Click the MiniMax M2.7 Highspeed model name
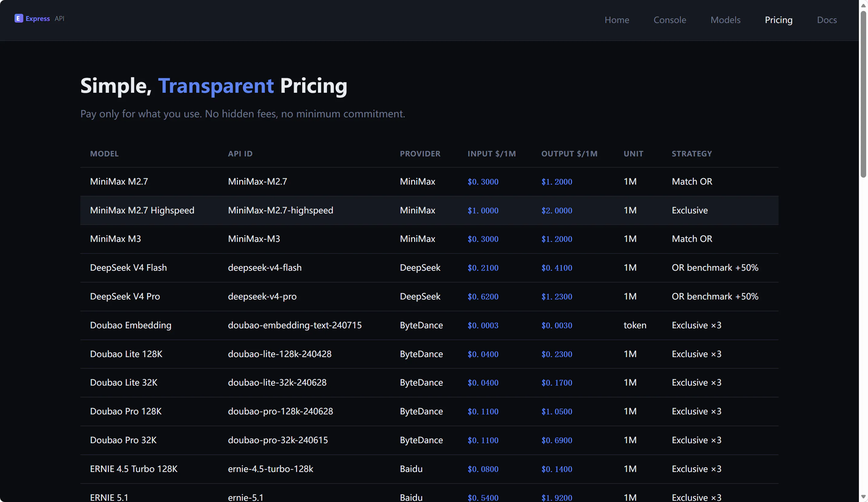The height and width of the screenshot is (502, 868). click(142, 210)
